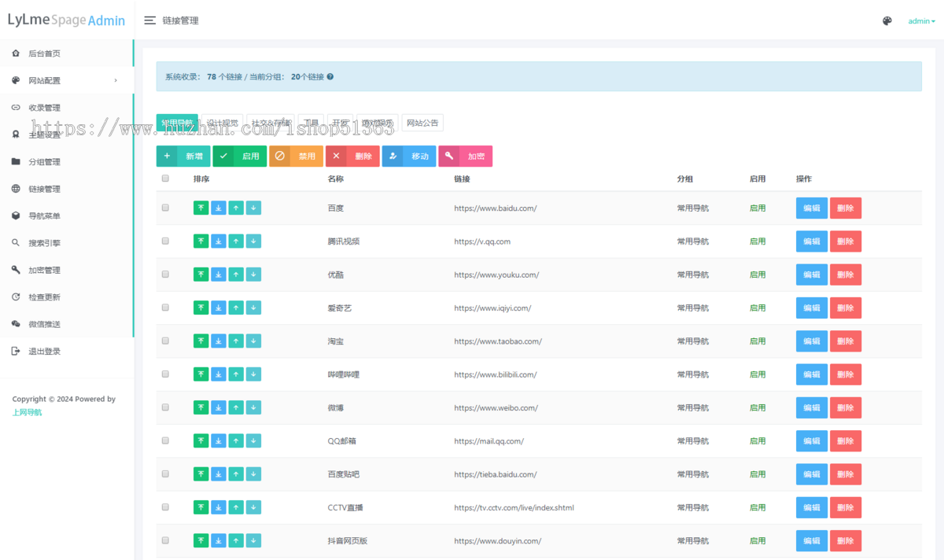Click the 加密 key button
944x560 pixels.
pyautogui.click(x=466, y=156)
